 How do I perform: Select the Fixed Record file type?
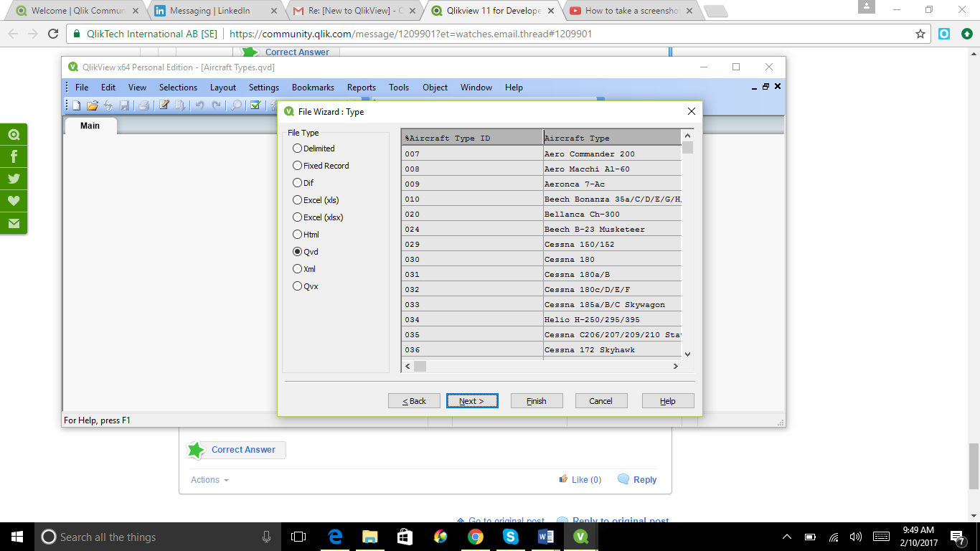tap(321, 166)
